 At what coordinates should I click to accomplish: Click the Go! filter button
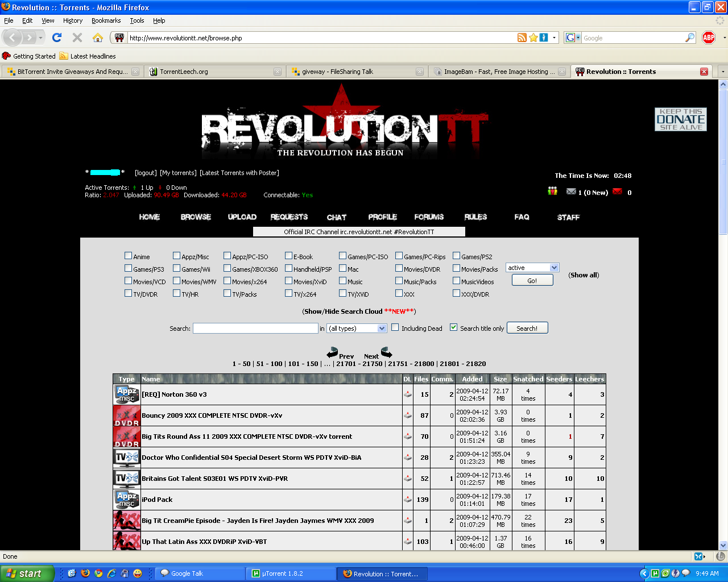(x=532, y=281)
